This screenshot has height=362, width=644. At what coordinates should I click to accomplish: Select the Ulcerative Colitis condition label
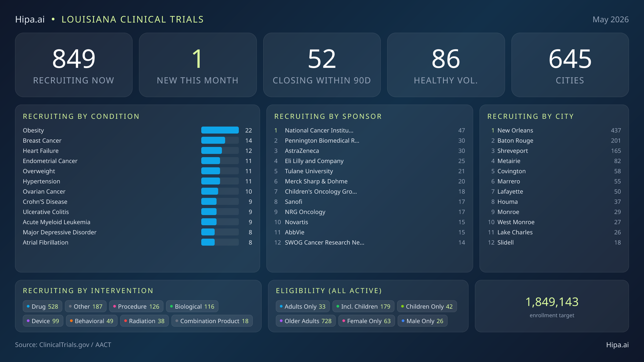tap(46, 212)
